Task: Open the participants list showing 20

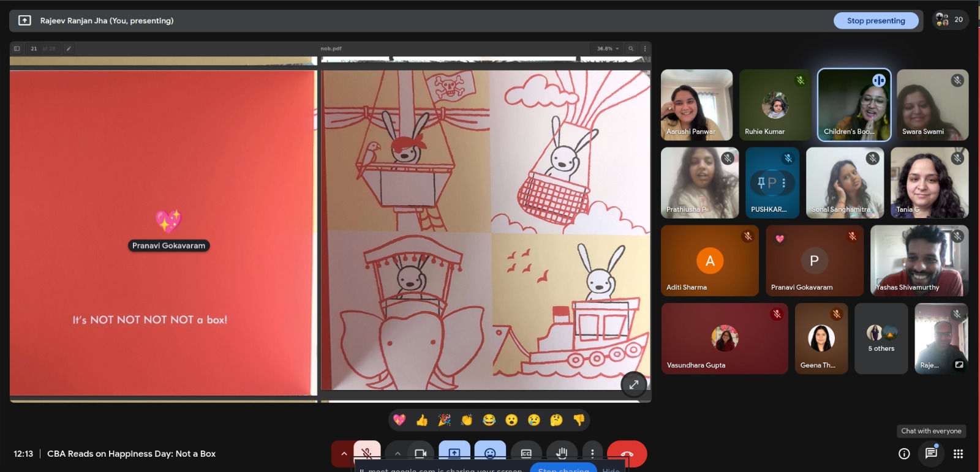Action: [950, 20]
